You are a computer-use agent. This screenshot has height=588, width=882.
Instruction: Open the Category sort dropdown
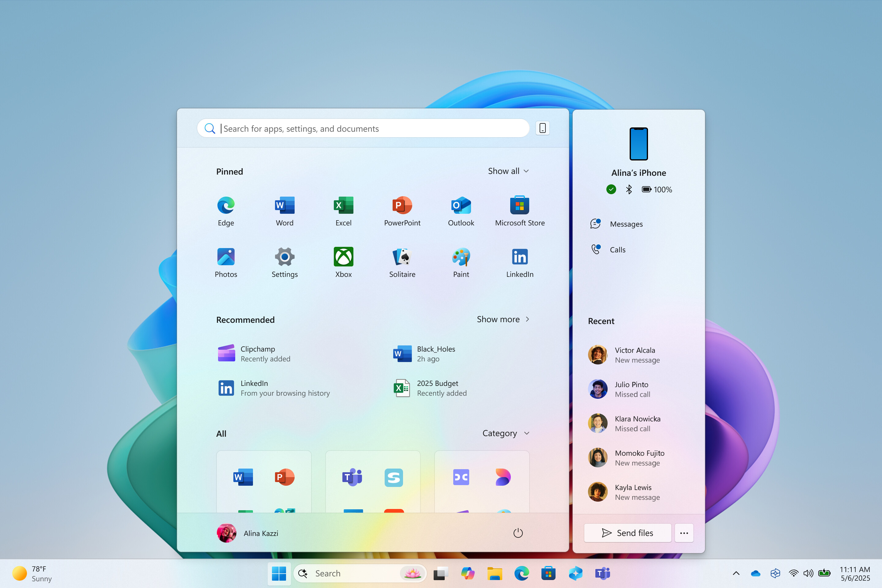tap(506, 433)
